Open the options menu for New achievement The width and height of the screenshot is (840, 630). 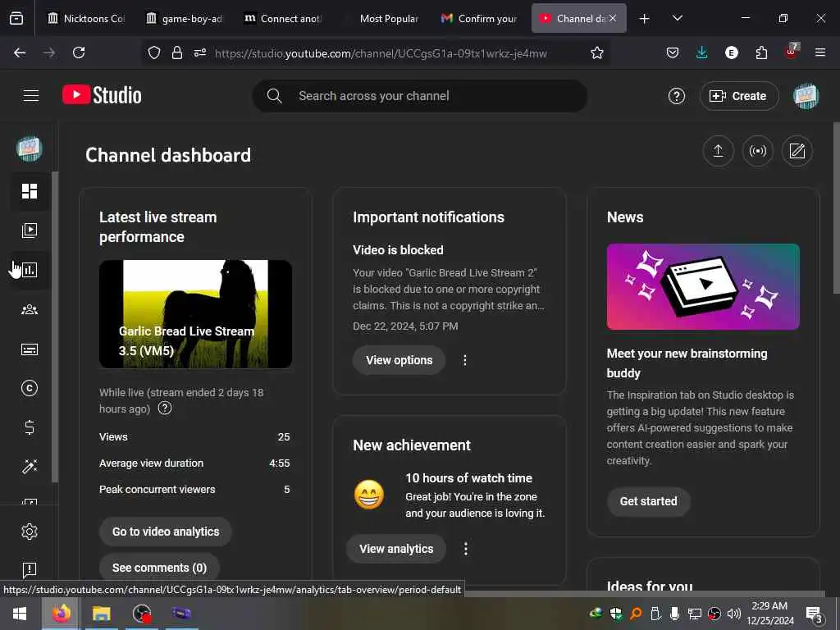point(466,549)
